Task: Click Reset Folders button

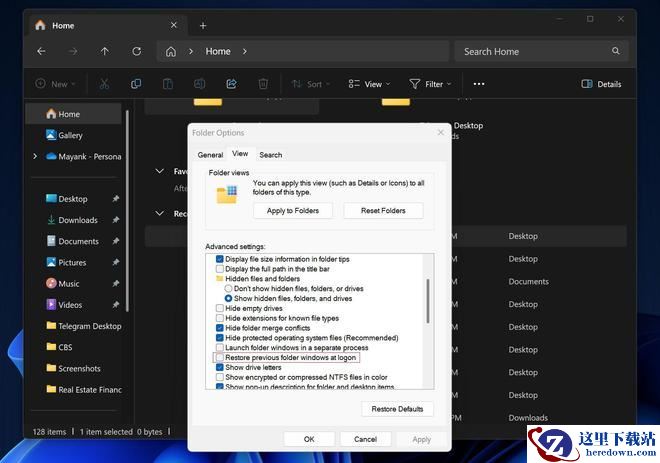Action: [x=383, y=210]
